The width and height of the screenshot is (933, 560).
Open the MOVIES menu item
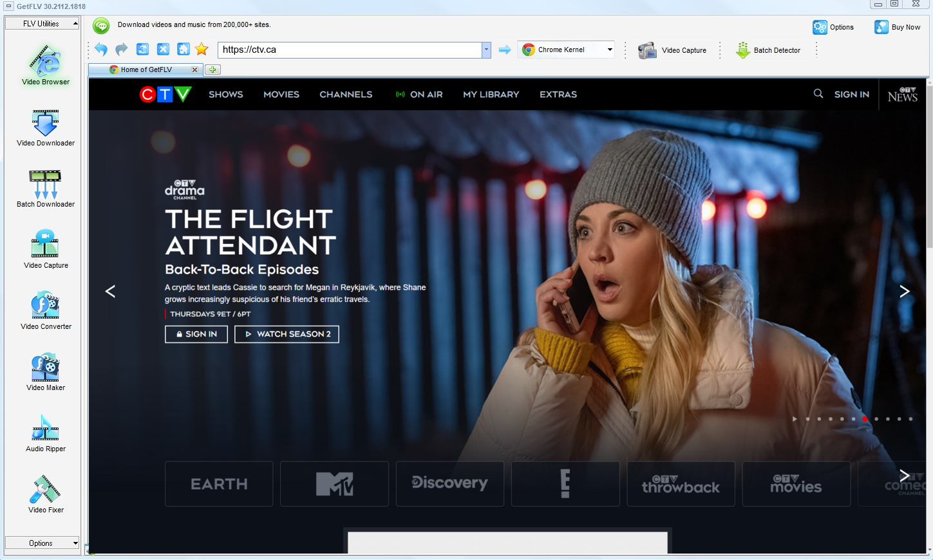(281, 95)
